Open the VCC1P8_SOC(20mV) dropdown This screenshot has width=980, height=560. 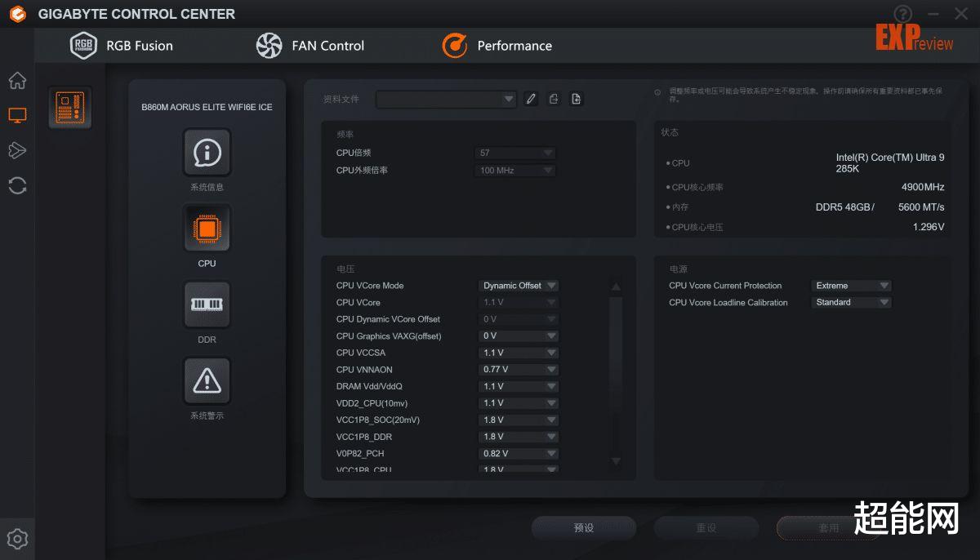click(x=519, y=420)
